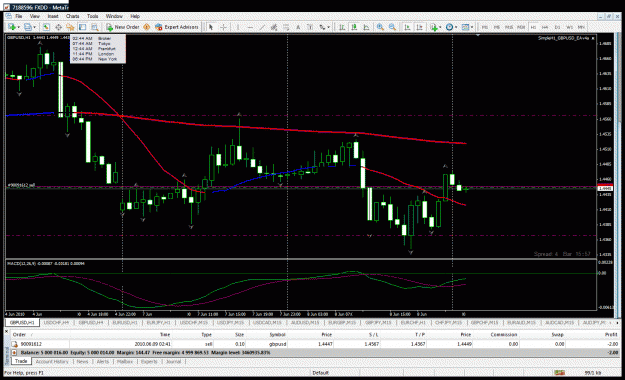The width and height of the screenshot is (625, 380).
Task: Open the Charts menu
Action: 73,16
